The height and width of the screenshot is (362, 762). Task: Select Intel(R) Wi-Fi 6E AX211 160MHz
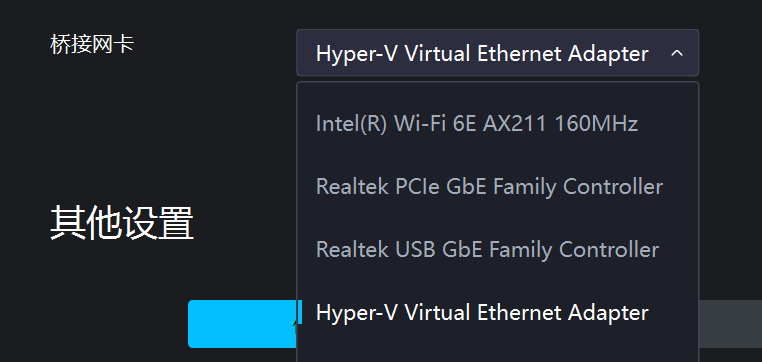coord(498,123)
